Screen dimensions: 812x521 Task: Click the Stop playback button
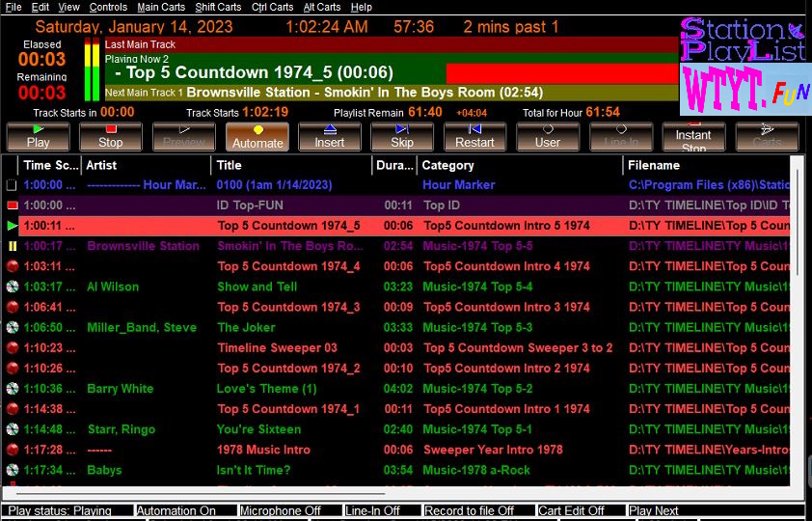click(x=111, y=137)
